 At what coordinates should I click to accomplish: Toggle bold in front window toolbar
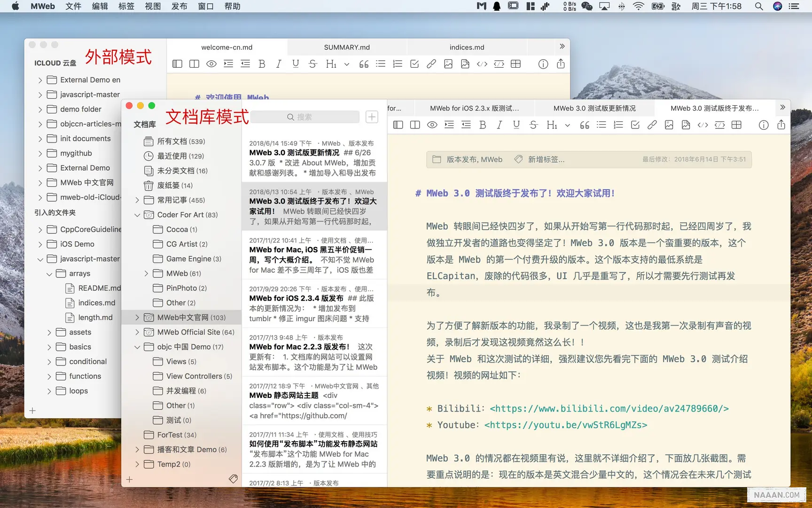(x=483, y=125)
